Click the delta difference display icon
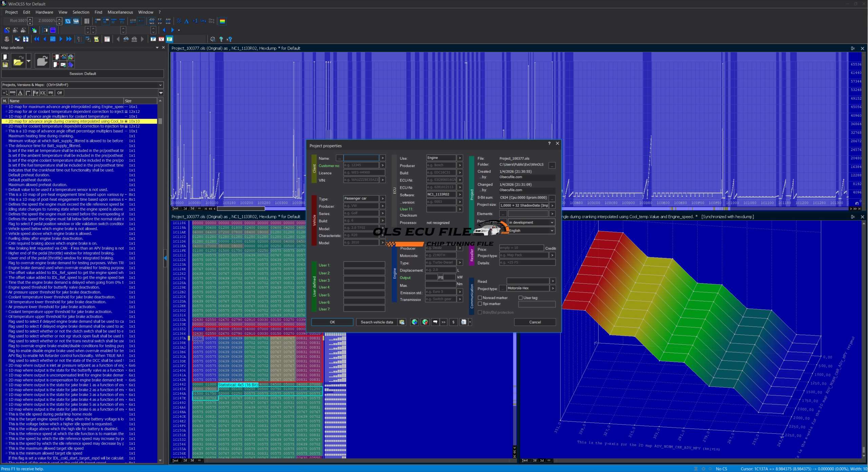 point(186,21)
